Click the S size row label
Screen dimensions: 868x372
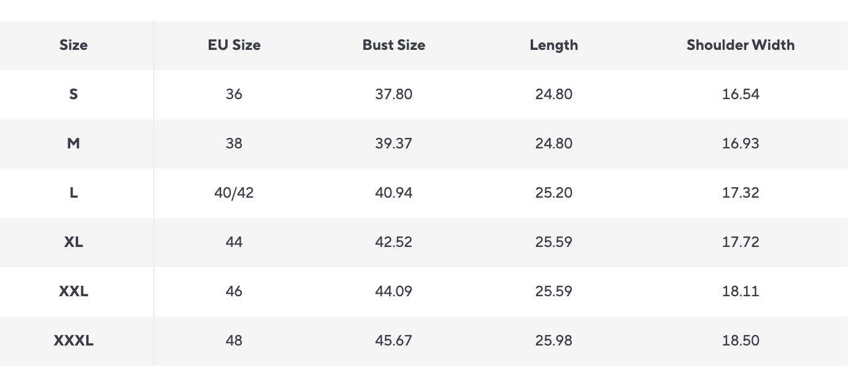(73, 94)
